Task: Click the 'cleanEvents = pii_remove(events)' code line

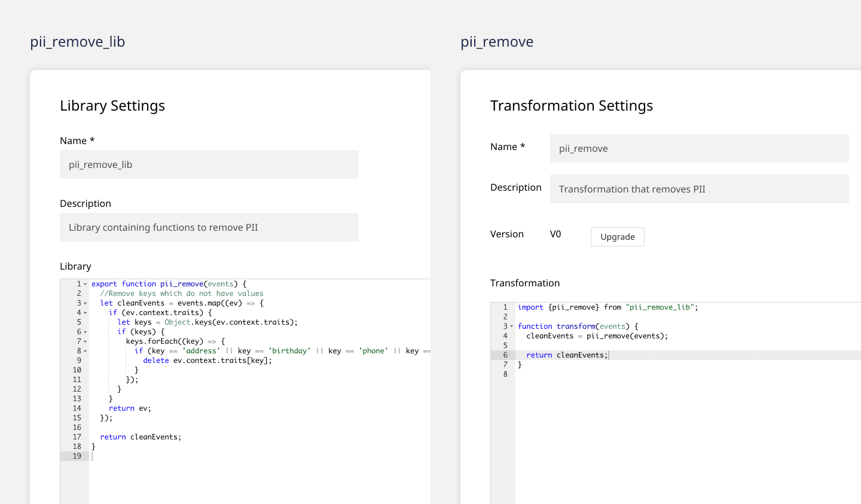Action: coord(597,336)
